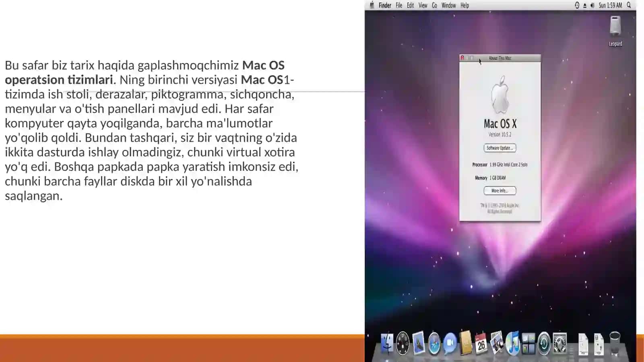Open the Documents stack in dock
644x362 pixels.
click(583, 344)
